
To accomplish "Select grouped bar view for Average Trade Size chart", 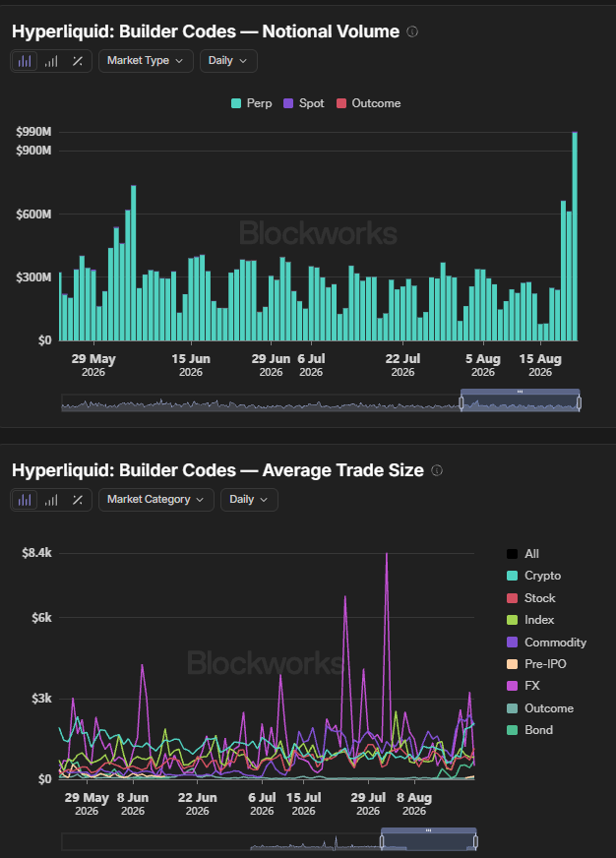I will [51, 500].
